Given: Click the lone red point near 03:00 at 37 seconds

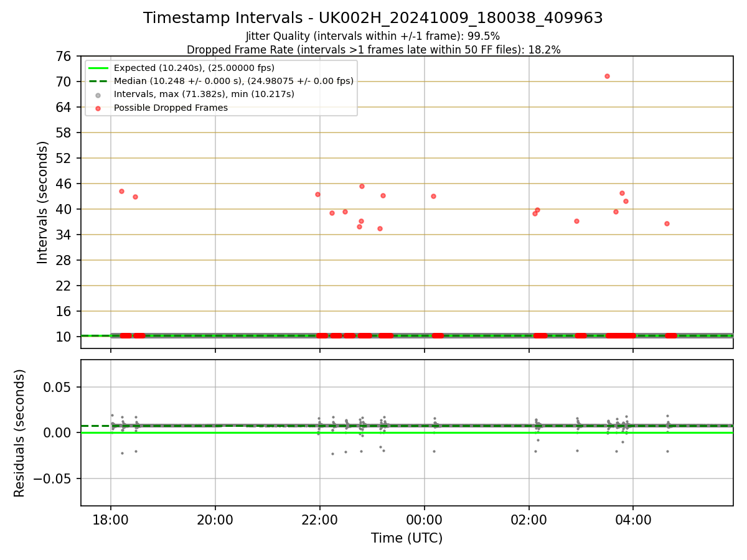Looking at the screenshot, I should pyautogui.click(x=576, y=221).
